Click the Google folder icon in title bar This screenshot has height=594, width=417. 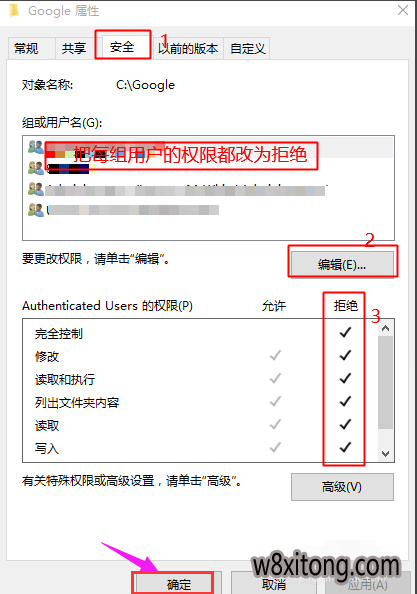click(14, 10)
